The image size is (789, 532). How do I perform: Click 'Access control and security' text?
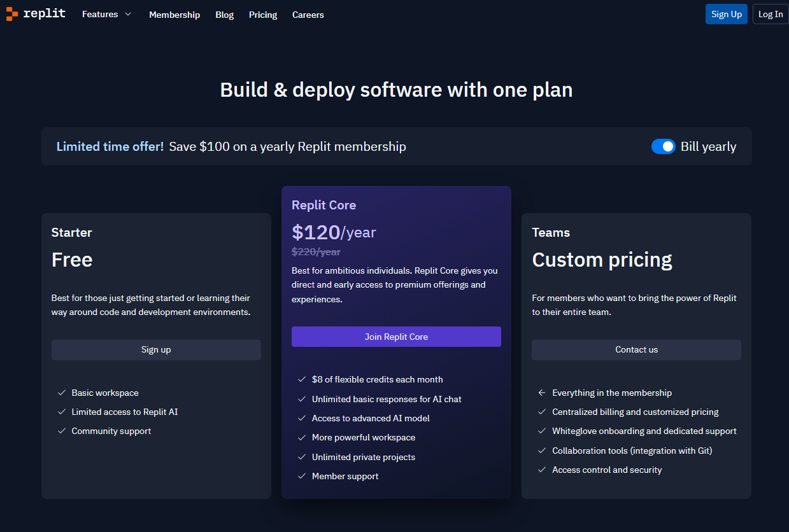pos(607,470)
